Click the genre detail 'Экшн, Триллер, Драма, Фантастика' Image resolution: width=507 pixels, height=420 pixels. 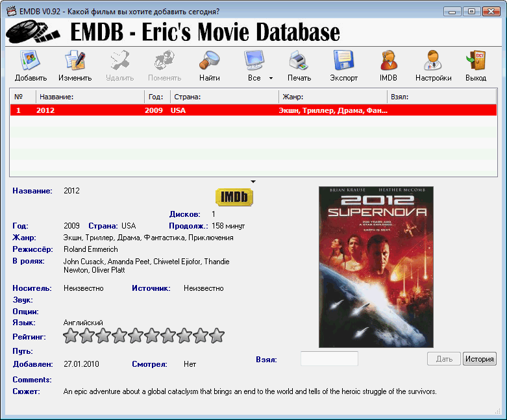tap(125, 238)
